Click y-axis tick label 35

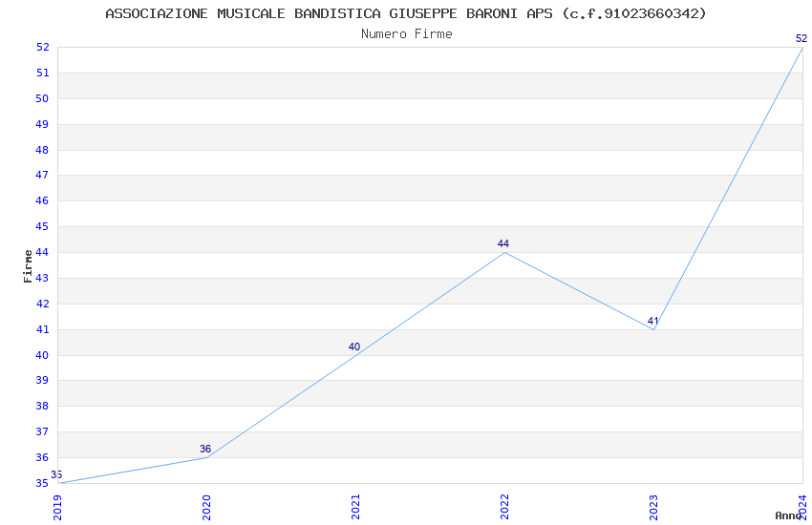point(42,483)
